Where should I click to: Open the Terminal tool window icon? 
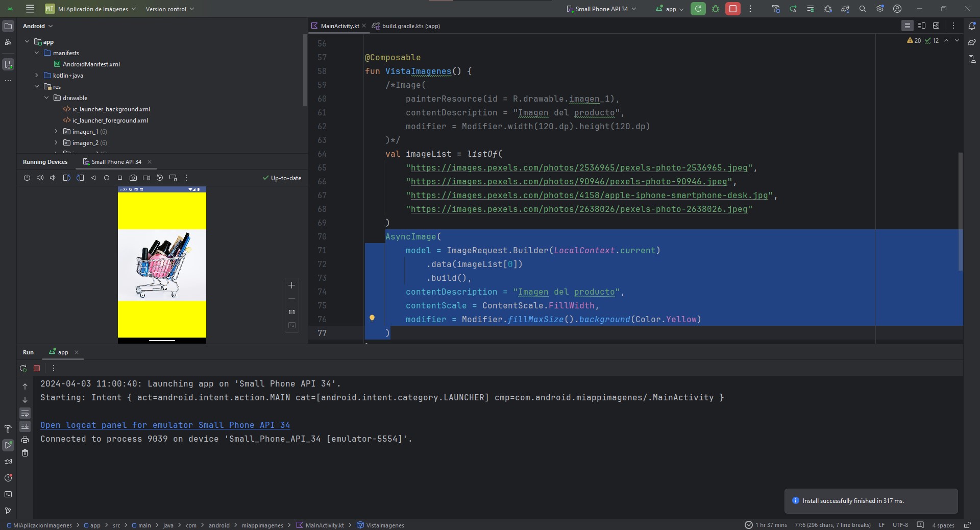[8, 494]
